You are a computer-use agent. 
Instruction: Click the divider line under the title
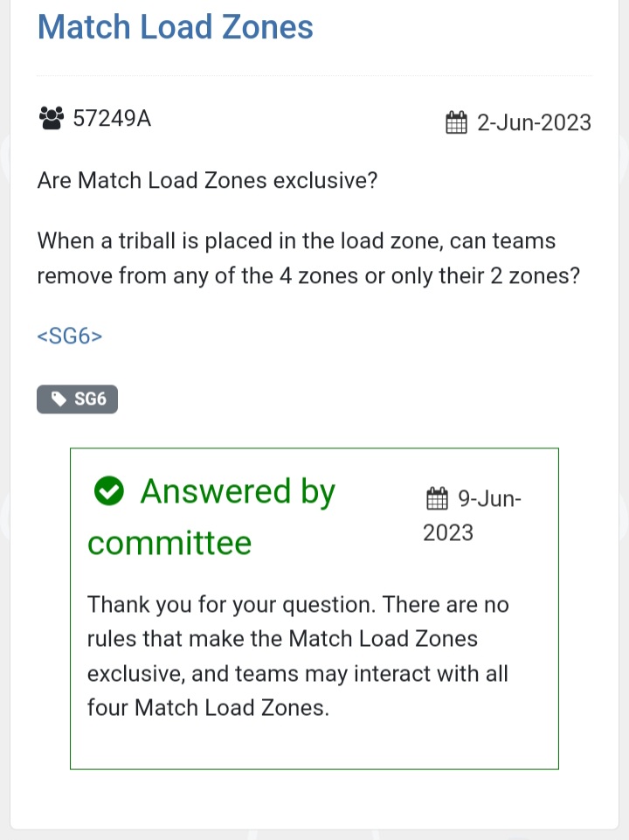314,76
